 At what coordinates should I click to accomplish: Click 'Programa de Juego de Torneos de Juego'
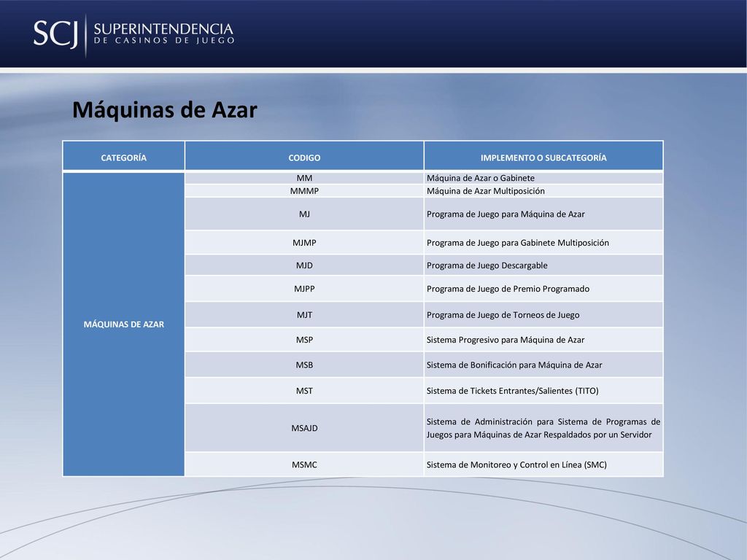pos(503,315)
